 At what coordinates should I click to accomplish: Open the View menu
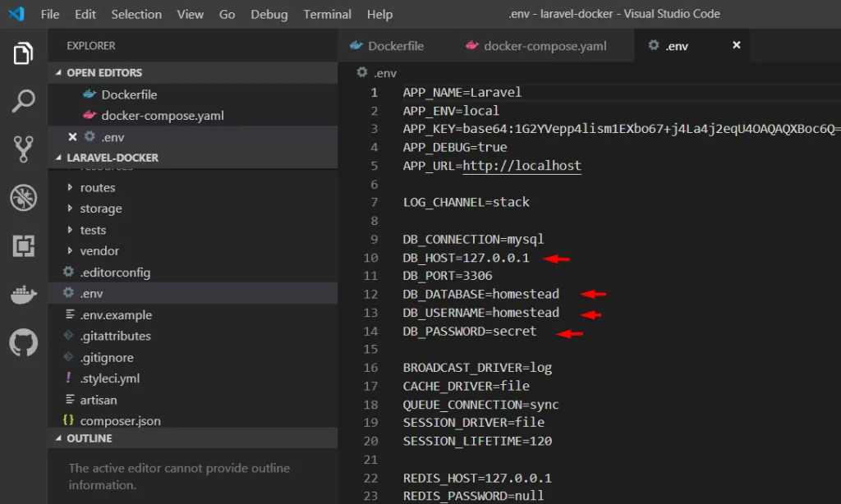(x=191, y=15)
